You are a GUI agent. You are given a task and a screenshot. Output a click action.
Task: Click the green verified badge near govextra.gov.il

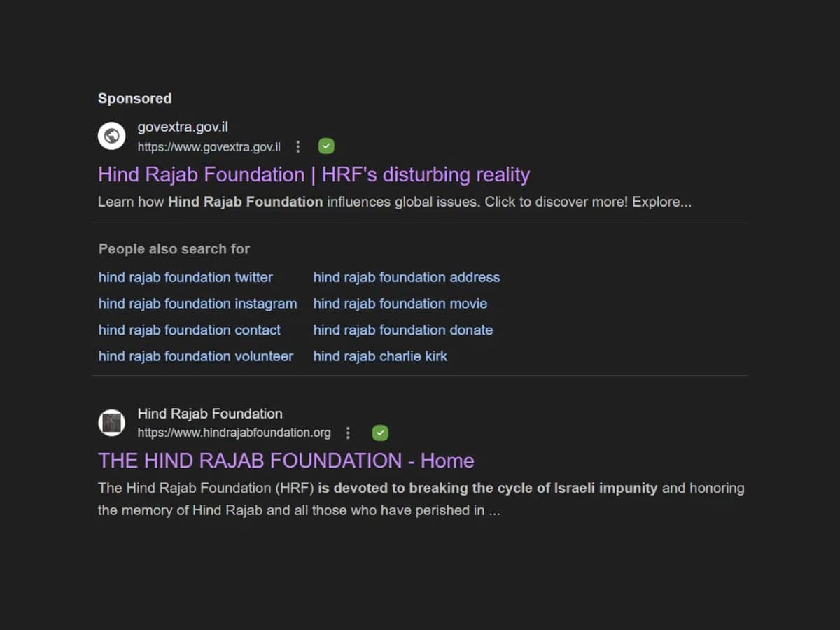(326, 146)
